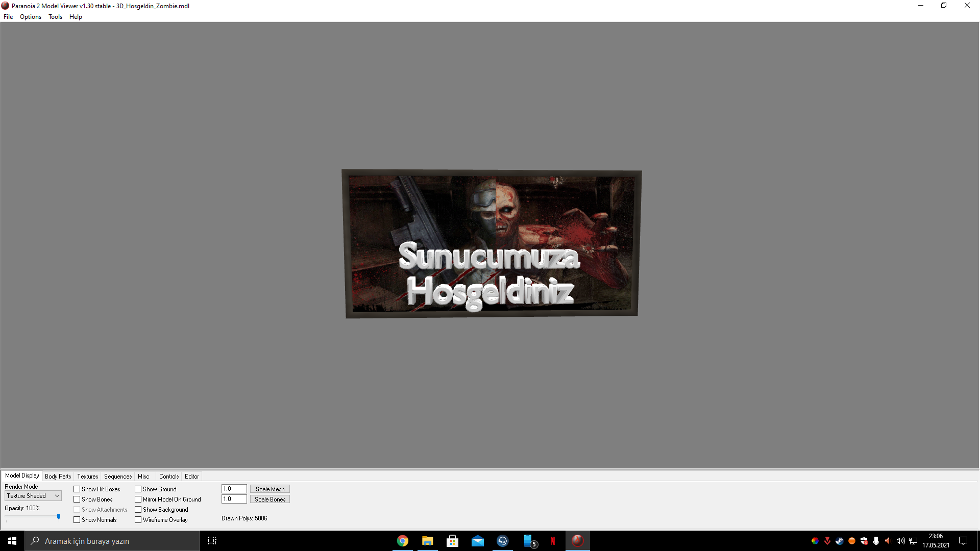Click the Scale Bones button

pyautogui.click(x=270, y=499)
